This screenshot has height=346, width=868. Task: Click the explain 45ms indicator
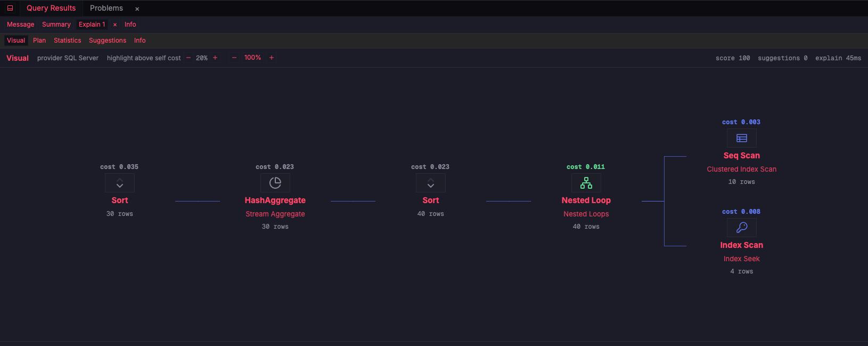coord(838,58)
